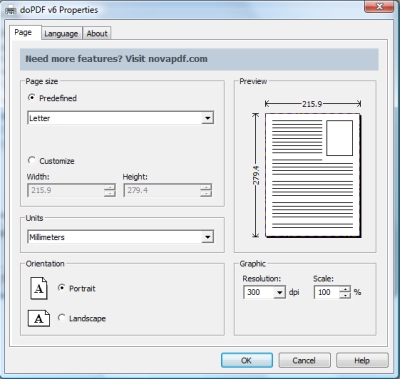The image size is (400, 379).
Task: Click the Cancel button
Action: (304, 360)
